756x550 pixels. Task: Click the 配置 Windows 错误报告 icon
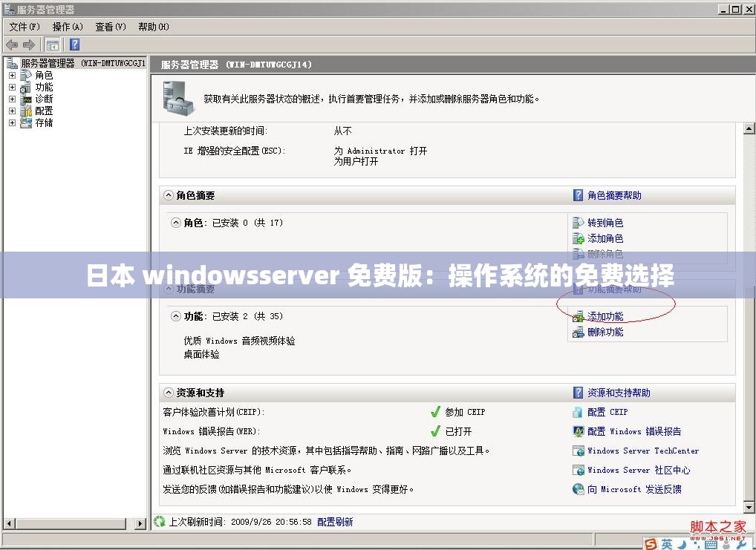click(x=578, y=431)
